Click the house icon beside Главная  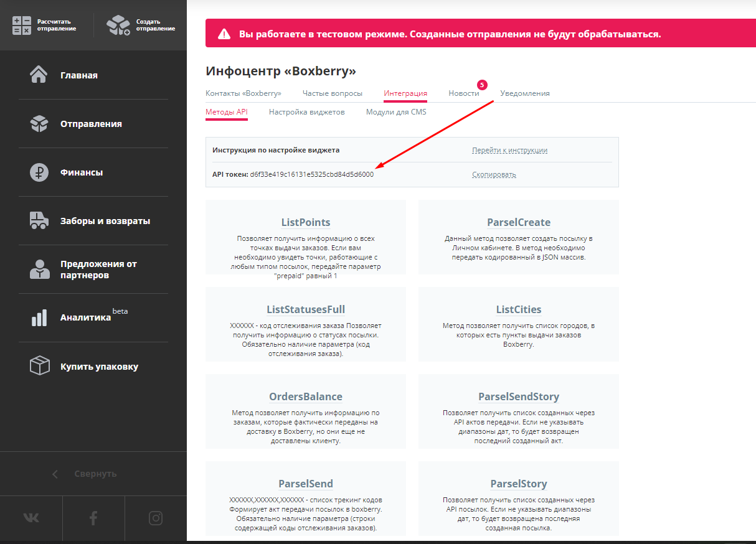tap(39, 75)
